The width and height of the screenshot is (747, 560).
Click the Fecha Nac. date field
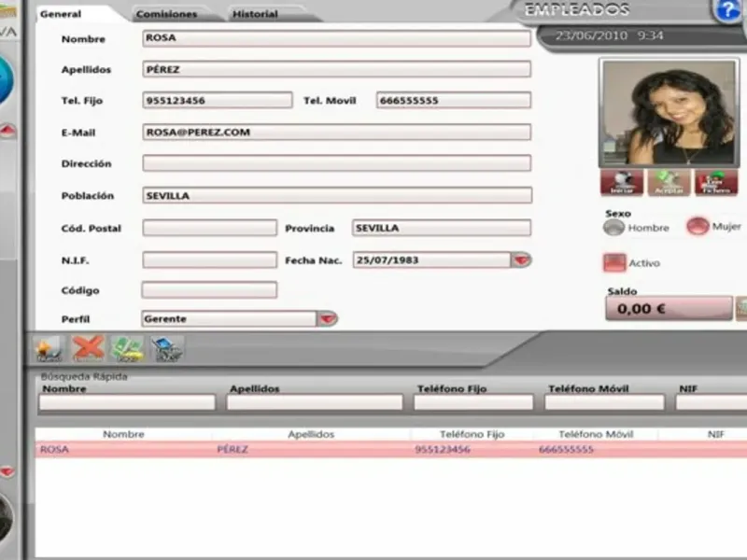coord(431,260)
